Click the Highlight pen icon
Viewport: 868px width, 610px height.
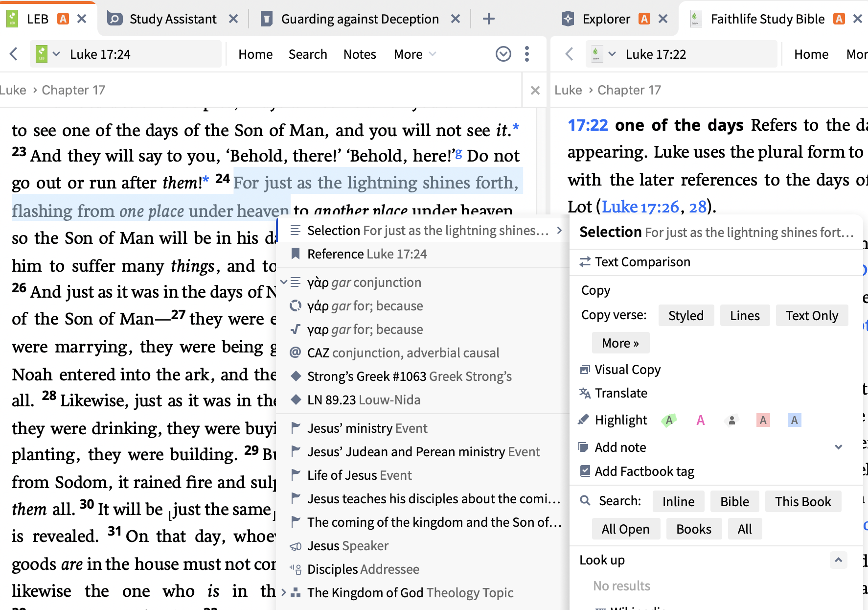tap(583, 420)
